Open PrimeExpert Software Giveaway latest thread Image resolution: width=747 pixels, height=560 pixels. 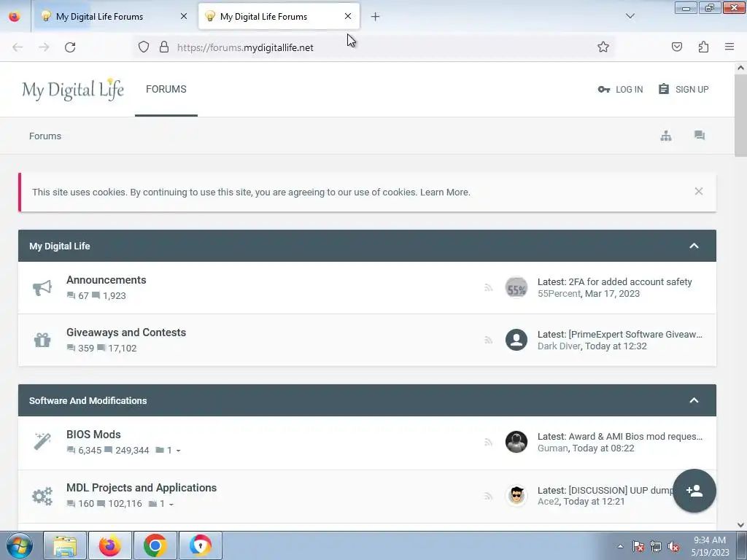tap(635, 334)
